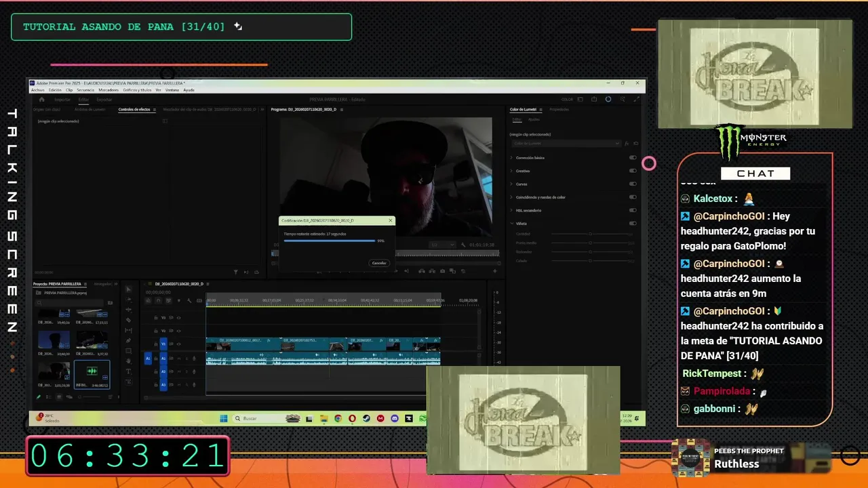Collapse the Viñeta section
The image size is (868, 488).
[511, 223]
